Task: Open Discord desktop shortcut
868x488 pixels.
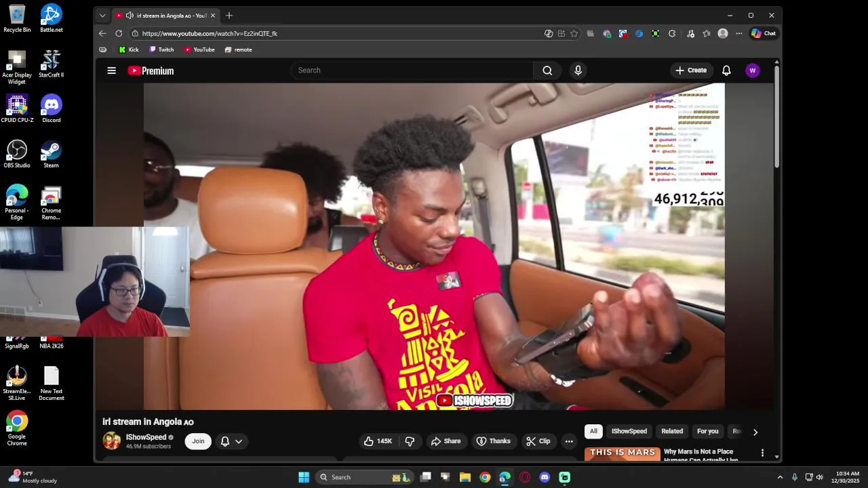Action: pyautogui.click(x=51, y=109)
